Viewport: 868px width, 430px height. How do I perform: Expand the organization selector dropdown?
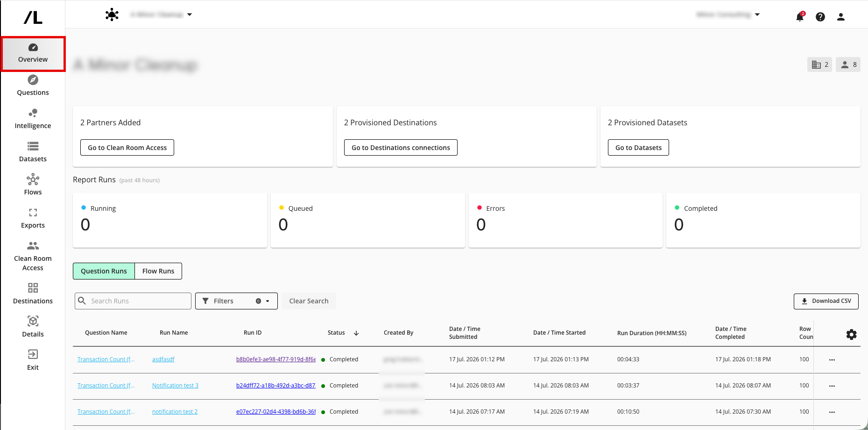(x=757, y=14)
